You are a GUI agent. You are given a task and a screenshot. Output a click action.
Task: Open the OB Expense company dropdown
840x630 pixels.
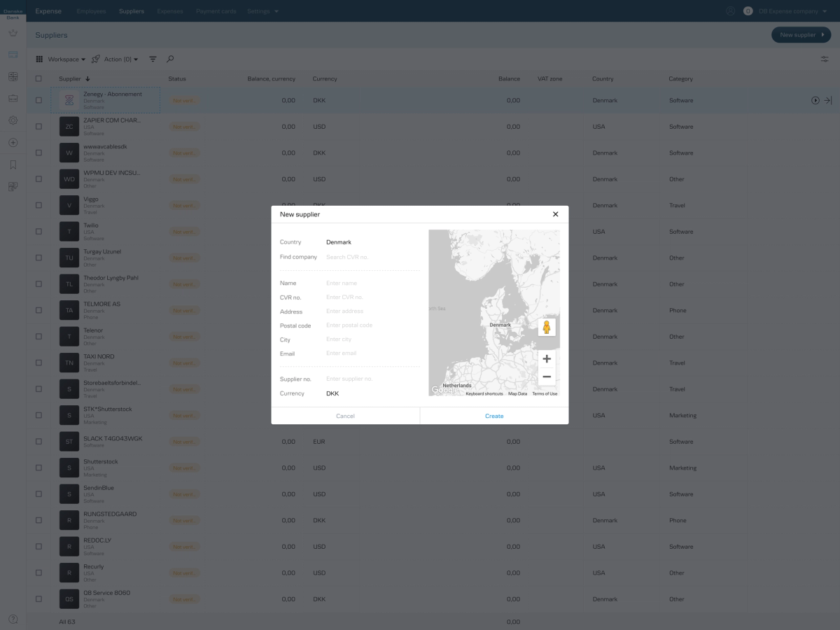click(x=792, y=11)
